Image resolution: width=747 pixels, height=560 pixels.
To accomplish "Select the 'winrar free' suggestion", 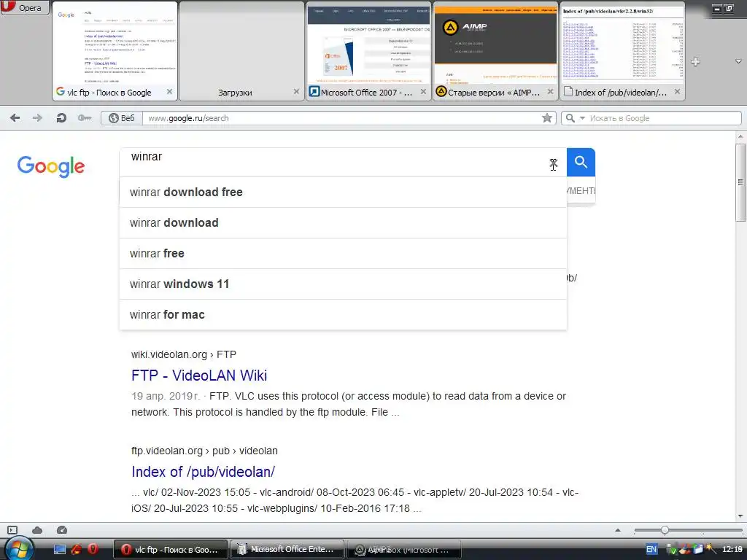I will click(x=343, y=253).
